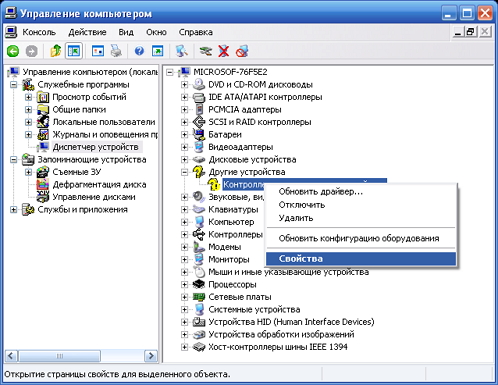This screenshot has width=498, height=385.
Task: Click the Scan for hardware changes icon
Action: click(x=181, y=51)
